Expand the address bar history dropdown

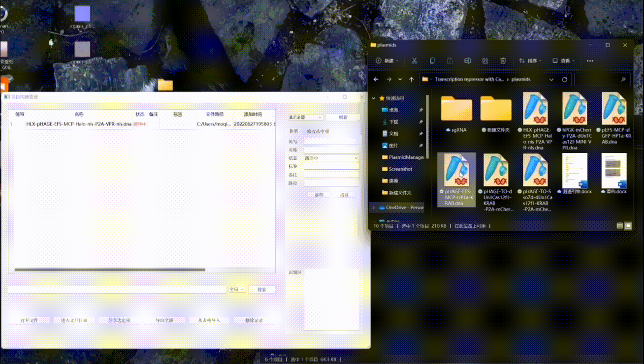[x=551, y=79]
